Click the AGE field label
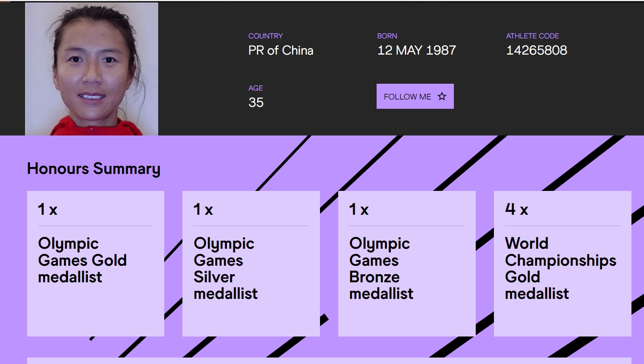 pyautogui.click(x=255, y=88)
